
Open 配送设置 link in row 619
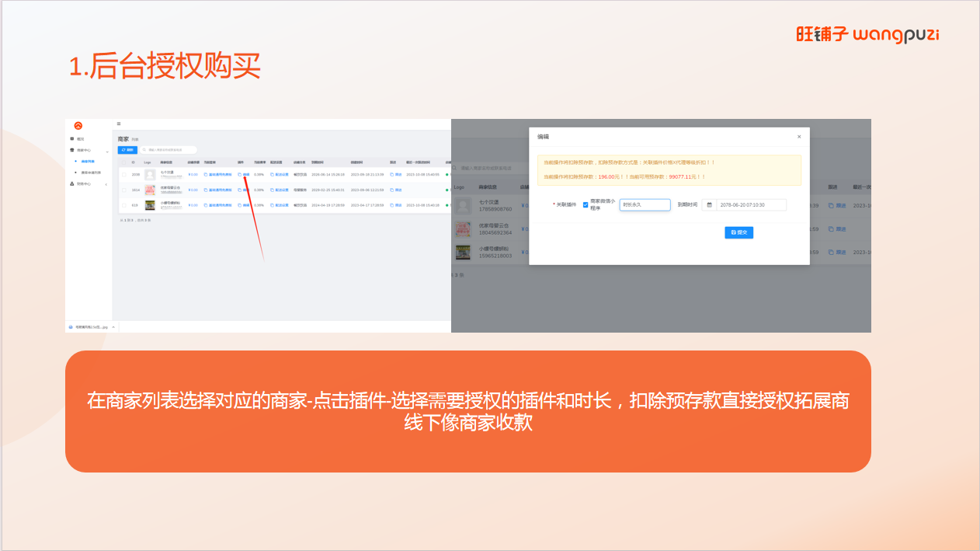point(282,205)
